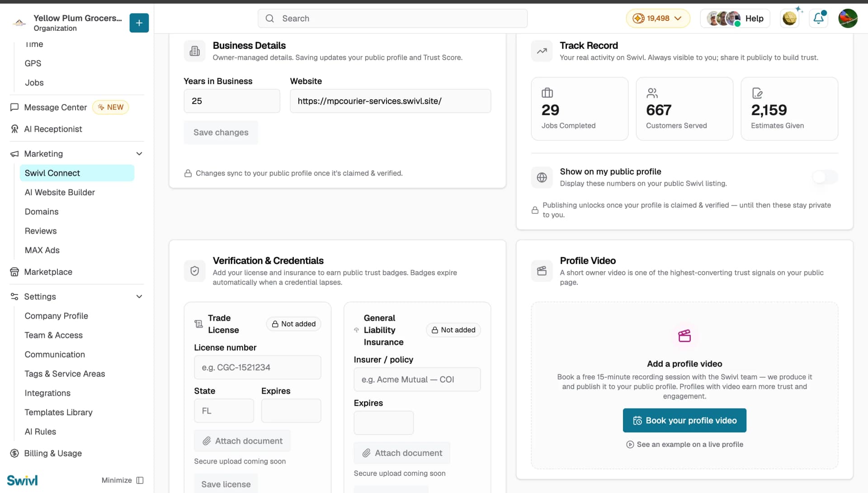Click the Trade License Not added badge
The height and width of the screenshot is (493, 868).
pyautogui.click(x=294, y=324)
